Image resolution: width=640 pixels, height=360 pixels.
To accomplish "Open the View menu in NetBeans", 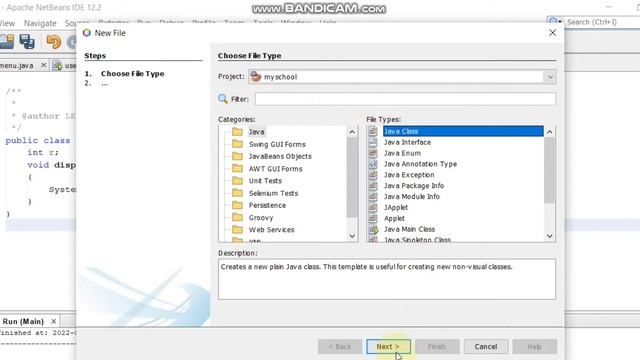I will click(x=7, y=23).
